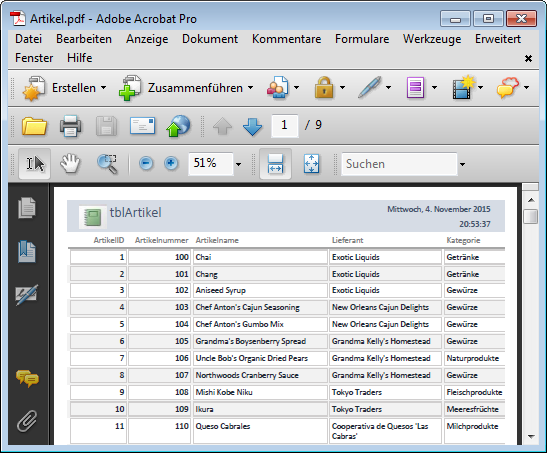Viewport: 547px width, 453px height.
Task: Click the 'tblArtikel' report title
Action: 135,212
